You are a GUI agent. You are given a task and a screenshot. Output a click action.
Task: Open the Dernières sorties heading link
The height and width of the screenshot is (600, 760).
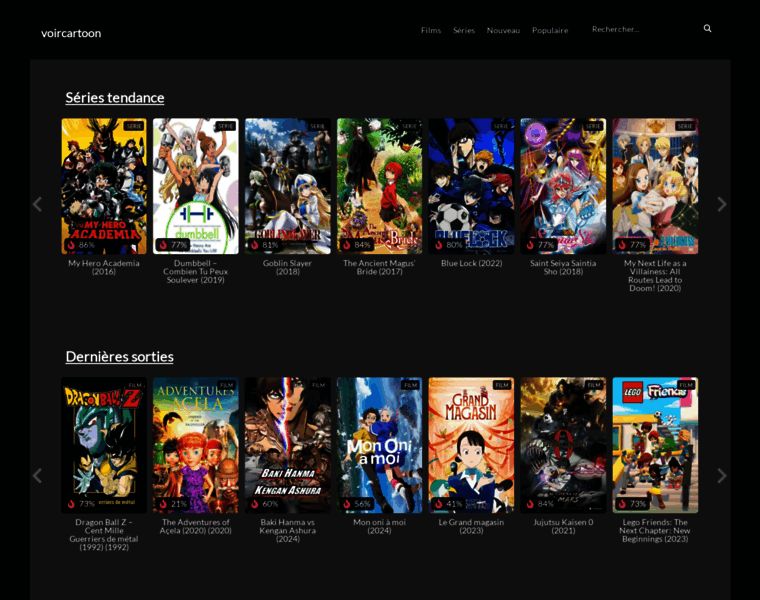(x=119, y=357)
